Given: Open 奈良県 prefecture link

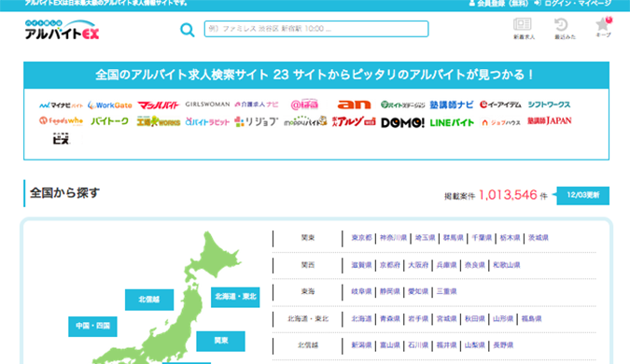Looking at the screenshot, I should [474, 265].
